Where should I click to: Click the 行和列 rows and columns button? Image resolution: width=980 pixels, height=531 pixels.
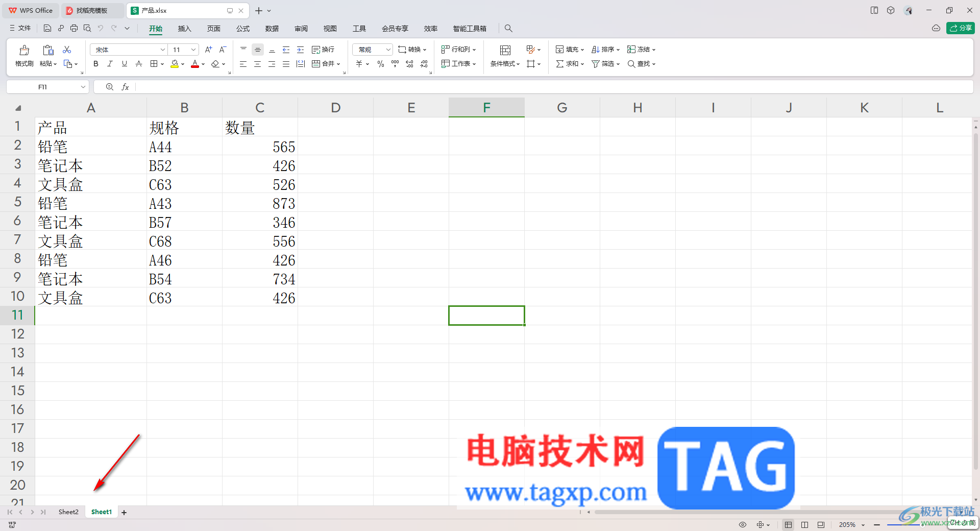click(458, 50)
